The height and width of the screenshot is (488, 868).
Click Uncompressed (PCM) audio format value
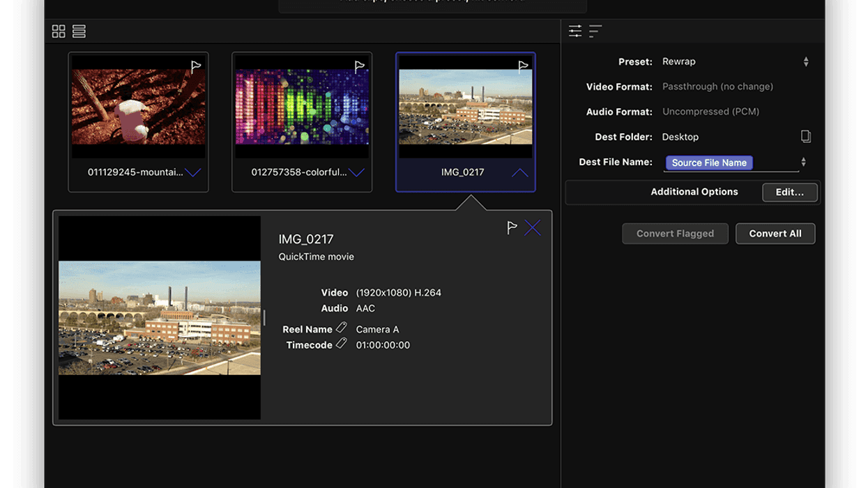coord(710,112)
